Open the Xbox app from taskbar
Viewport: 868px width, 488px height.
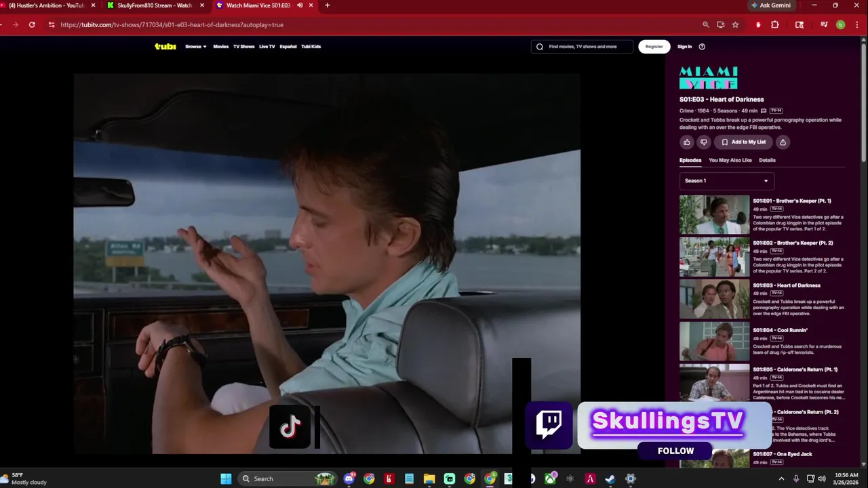(550, 479)
